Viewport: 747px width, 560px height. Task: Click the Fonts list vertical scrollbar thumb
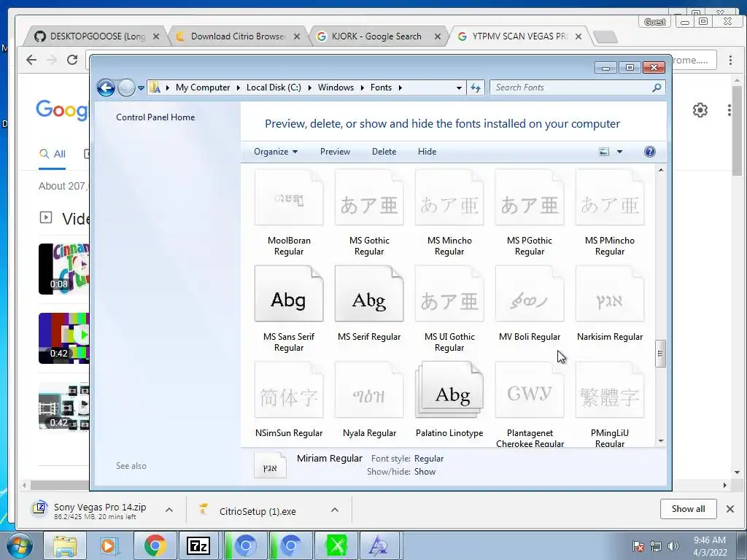tap(660, 354)
